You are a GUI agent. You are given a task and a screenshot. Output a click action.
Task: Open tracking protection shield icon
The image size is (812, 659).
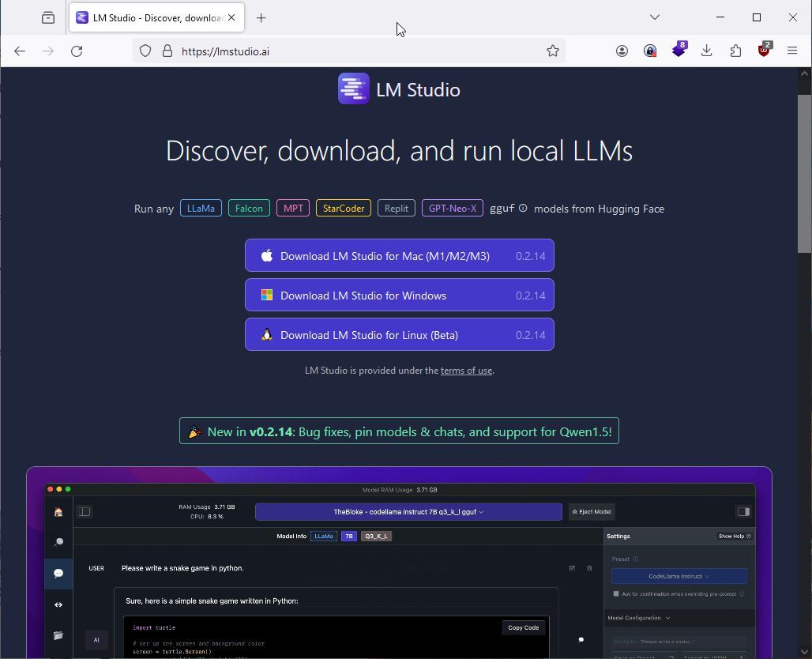[145, 51]
